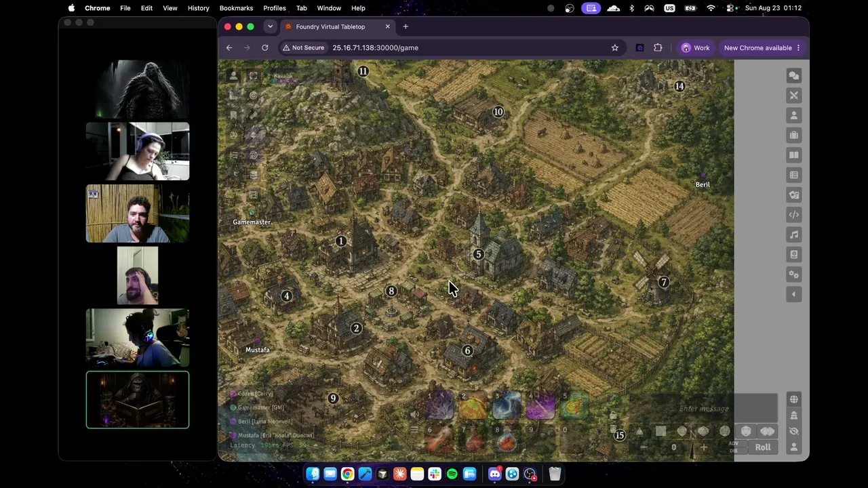
Task: Open the Game Settings gears tab
Action: [x=793, y=274]
